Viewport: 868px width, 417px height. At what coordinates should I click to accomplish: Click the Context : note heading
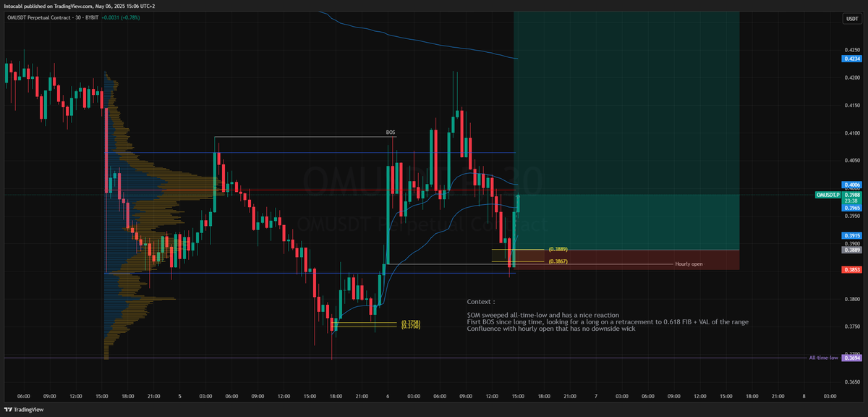481,301
